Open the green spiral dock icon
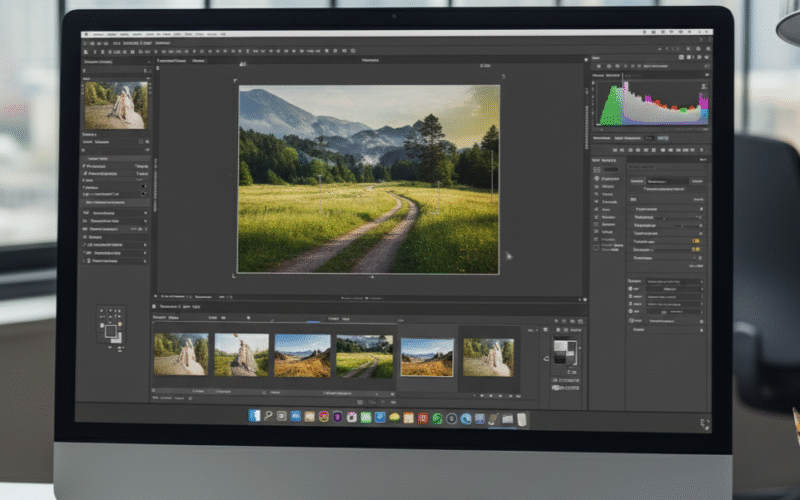Image resolution: width=800 pixels, height=500 pixels. click(437, 419)
